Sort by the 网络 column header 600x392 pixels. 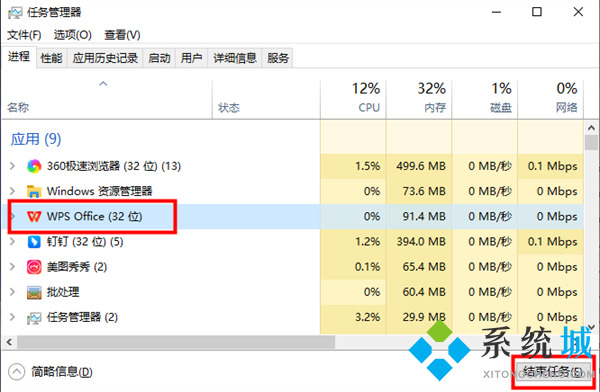pyautogui.click(x=551, y=99)
